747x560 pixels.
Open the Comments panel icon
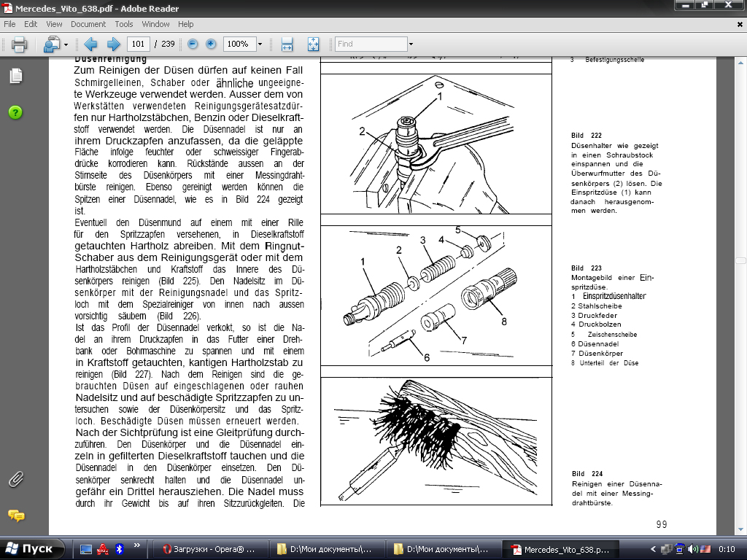16,516
